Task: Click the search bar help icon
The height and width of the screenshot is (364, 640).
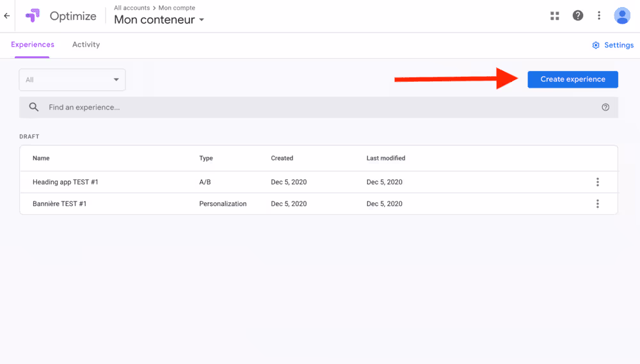Action: coord(605,107)
